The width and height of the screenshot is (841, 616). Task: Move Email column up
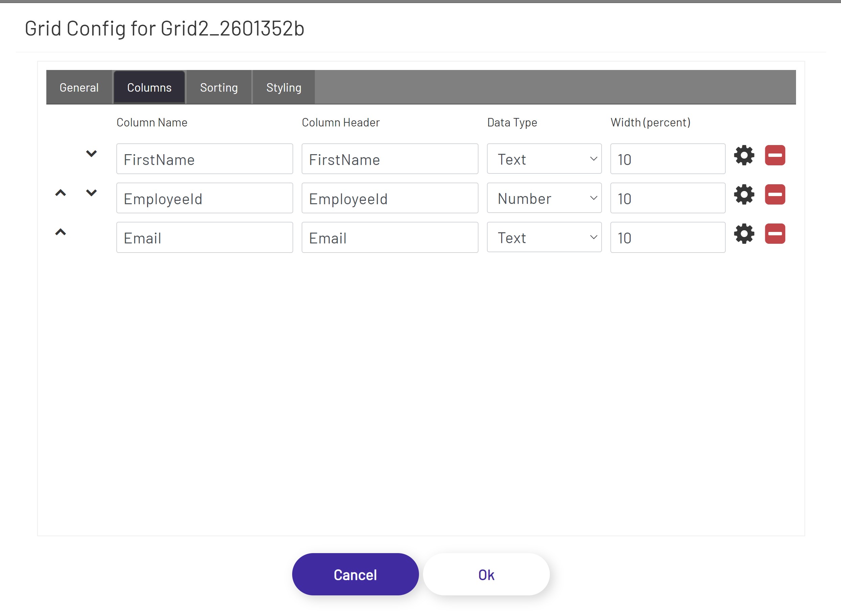pyautogui.click(x=61, y=232)
